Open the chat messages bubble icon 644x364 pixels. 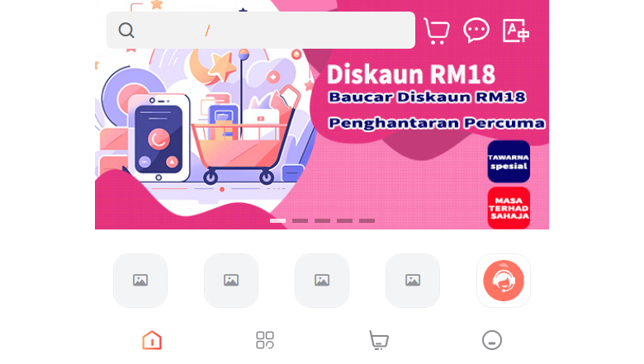coord(476,31)
